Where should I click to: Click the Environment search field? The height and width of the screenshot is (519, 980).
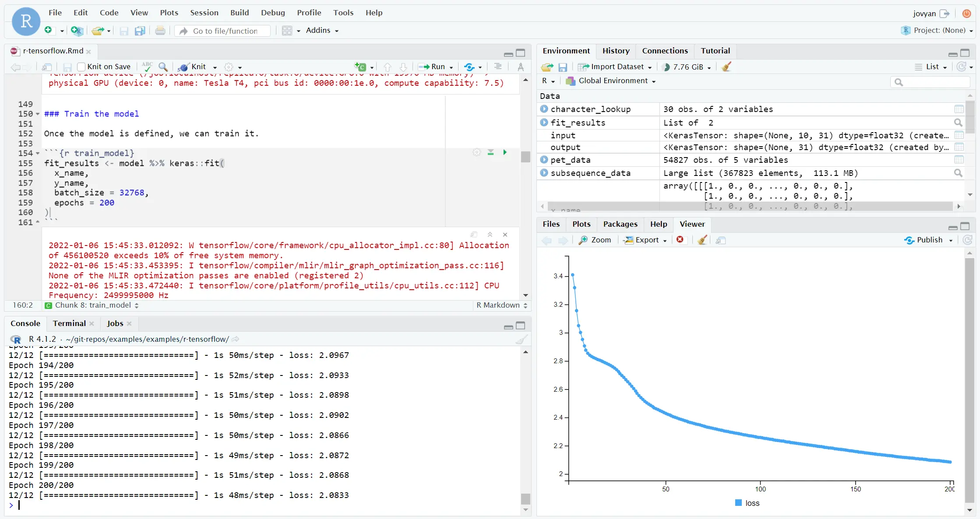pos(930,82)
